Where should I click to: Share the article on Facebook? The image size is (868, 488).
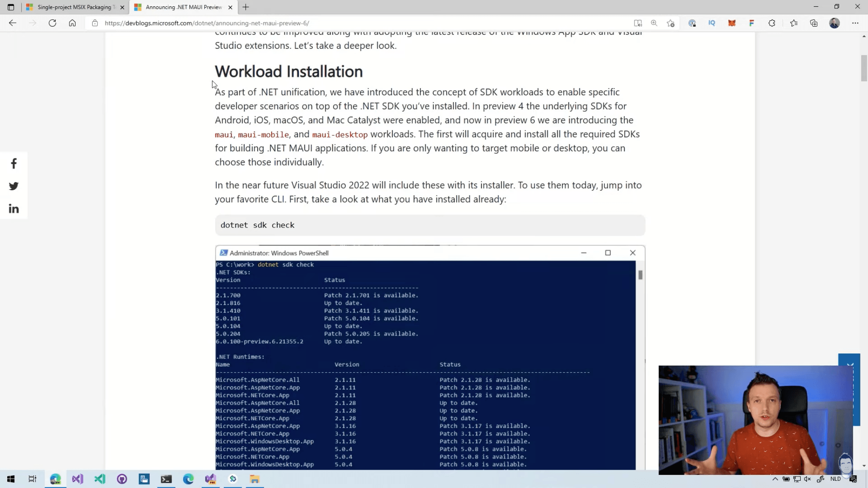pyautogui.click(x=14, y=164)
